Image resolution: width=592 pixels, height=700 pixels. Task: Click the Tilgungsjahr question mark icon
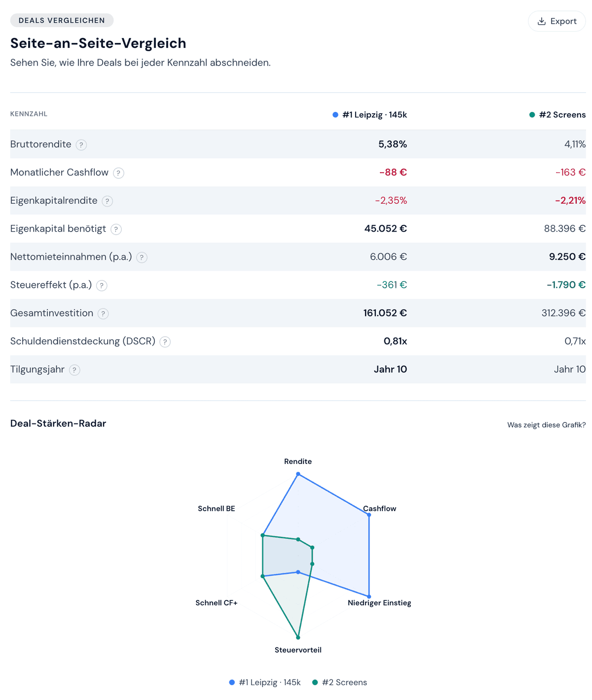pyautogui.click(x=74, y=370)
